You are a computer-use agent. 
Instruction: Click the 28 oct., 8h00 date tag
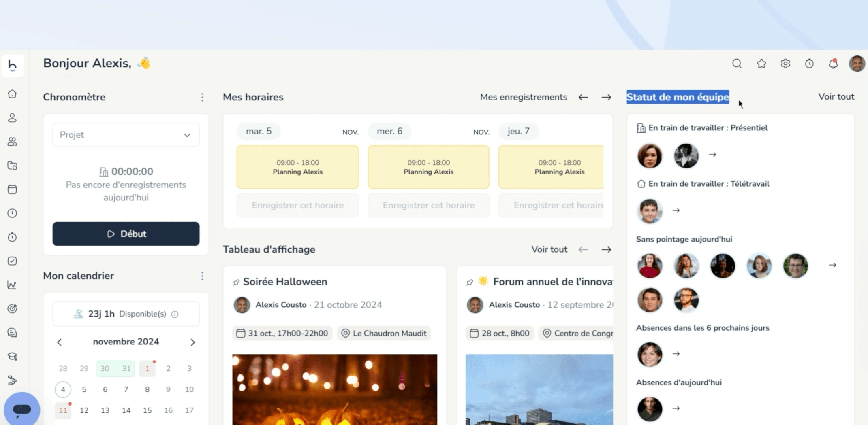coord(499,334)
